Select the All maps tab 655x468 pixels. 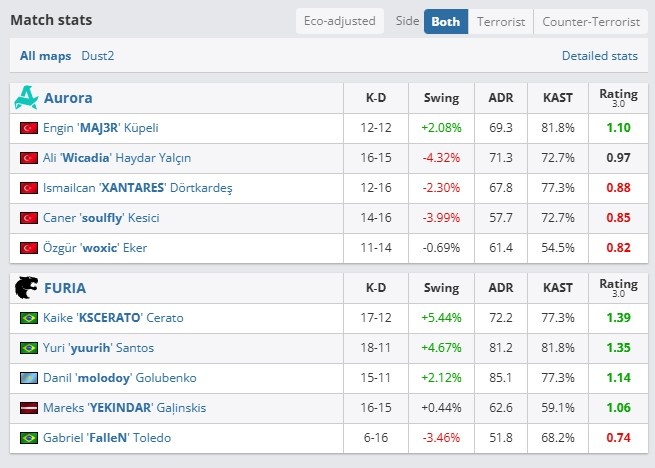(46, 56)
